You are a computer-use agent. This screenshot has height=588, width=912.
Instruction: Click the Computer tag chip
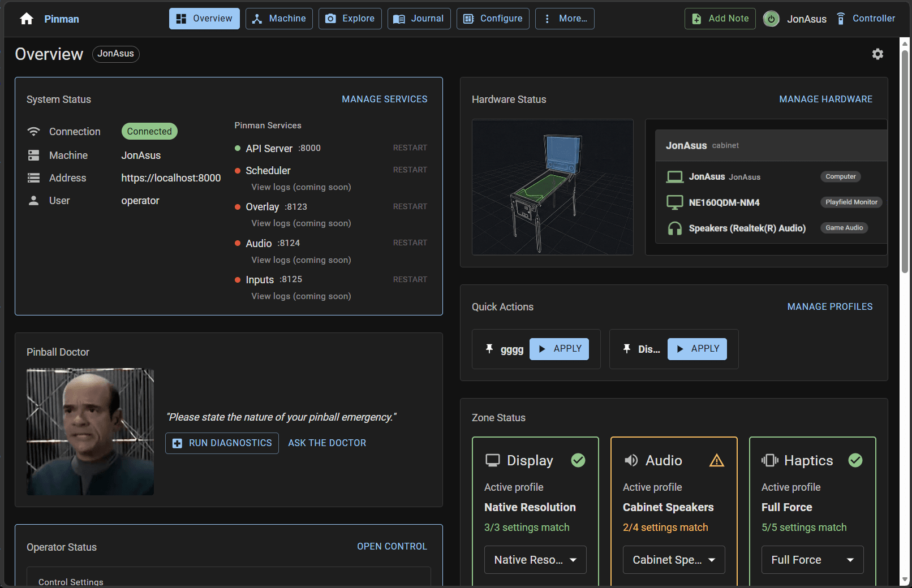pos(841,176)
